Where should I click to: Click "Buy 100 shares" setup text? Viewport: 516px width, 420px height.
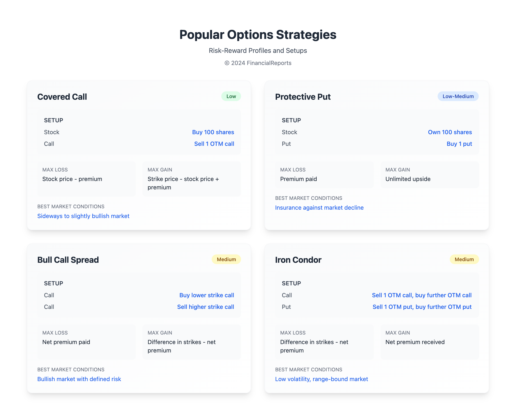click(x=213, y=132)
